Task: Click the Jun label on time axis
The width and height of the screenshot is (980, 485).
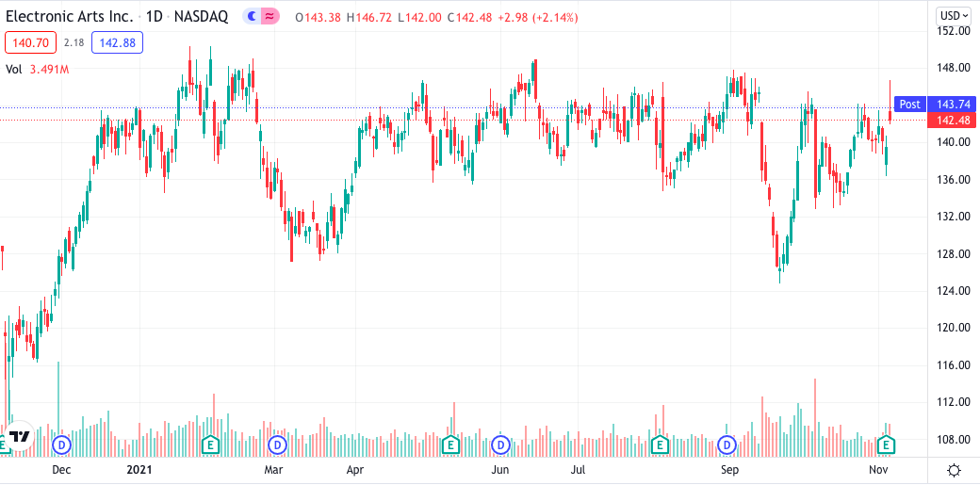Action: coord(498,468)
